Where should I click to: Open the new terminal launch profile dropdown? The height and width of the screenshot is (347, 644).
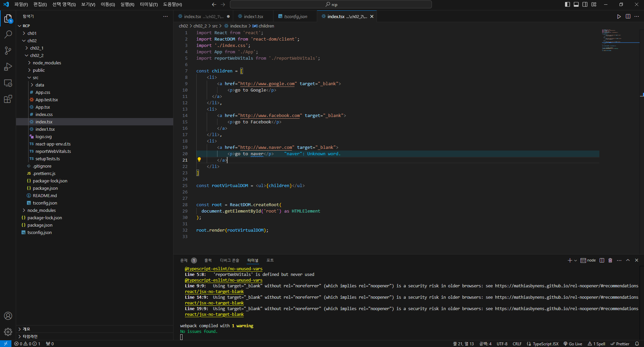click(576, 261)
